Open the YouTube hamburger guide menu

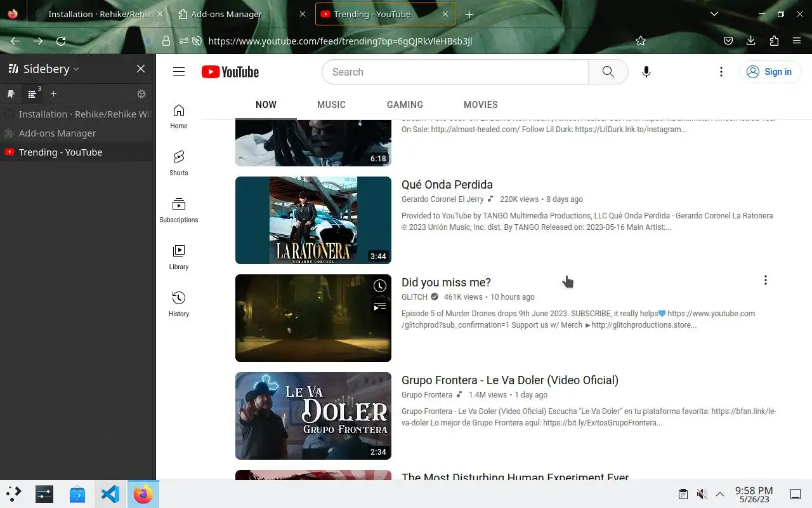[179, 72]
